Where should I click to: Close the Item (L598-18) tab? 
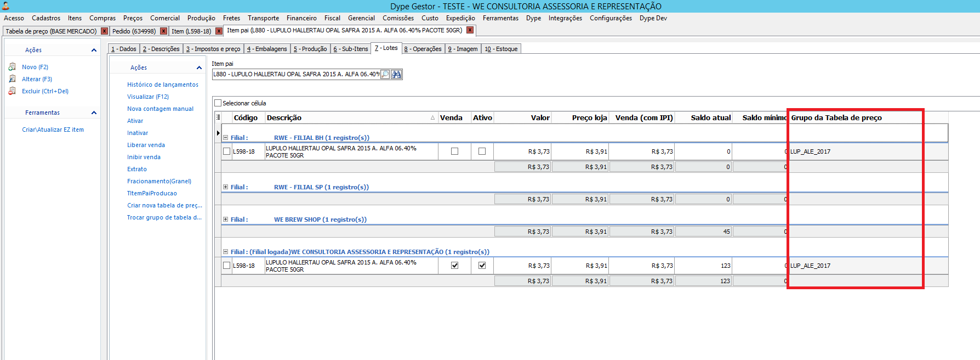[x=219, y=31]
